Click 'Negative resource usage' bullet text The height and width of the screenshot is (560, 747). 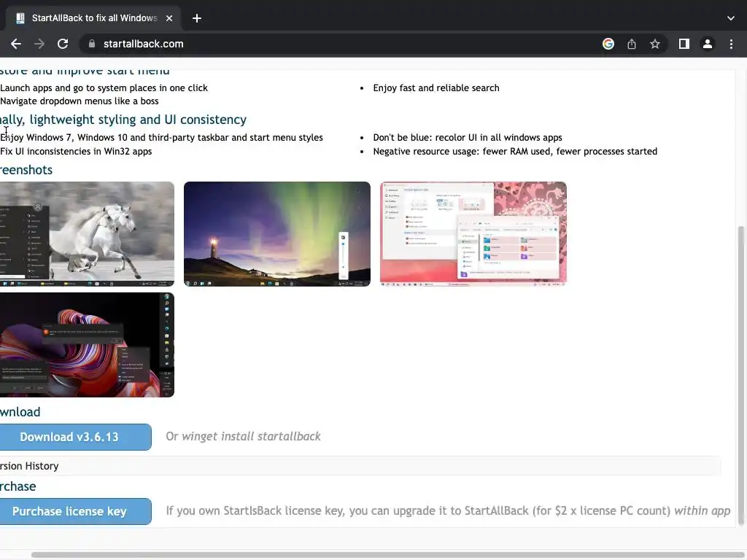pyautogui.click(x=515, y=151)
